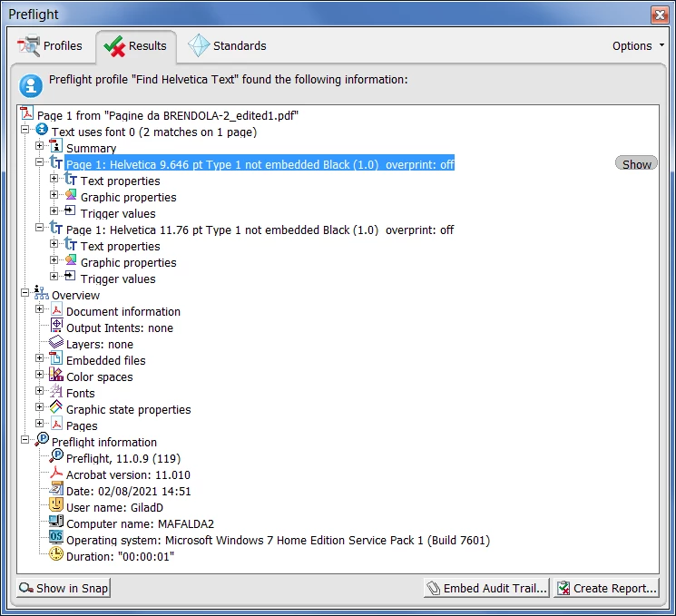The width and height of the screenshot is (676, 616).
Task: Select the Operating system Windows 7 row
Action: (x=278, y=541)
